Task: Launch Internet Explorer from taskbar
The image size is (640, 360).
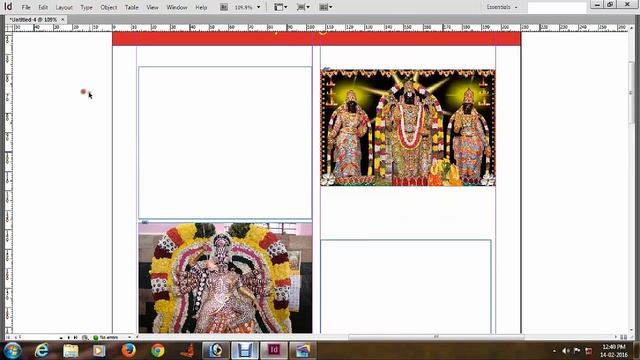Action: (x=42, y=350)
